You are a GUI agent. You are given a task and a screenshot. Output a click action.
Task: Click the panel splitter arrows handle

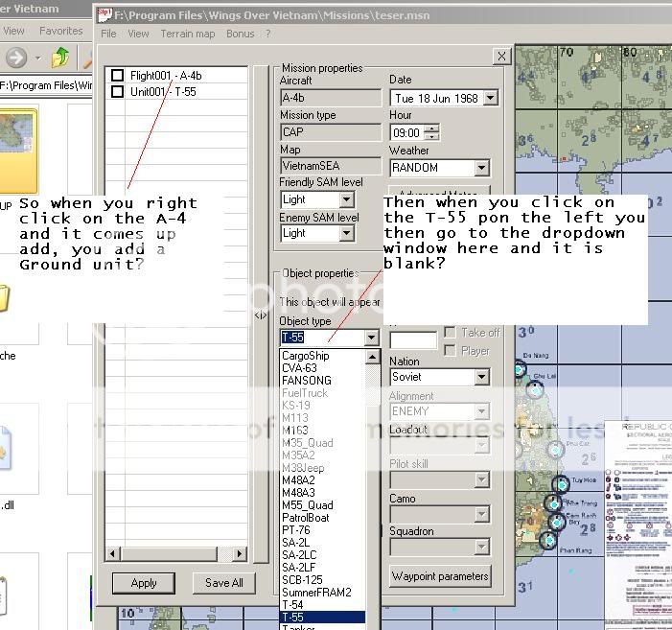pos(261,315)
